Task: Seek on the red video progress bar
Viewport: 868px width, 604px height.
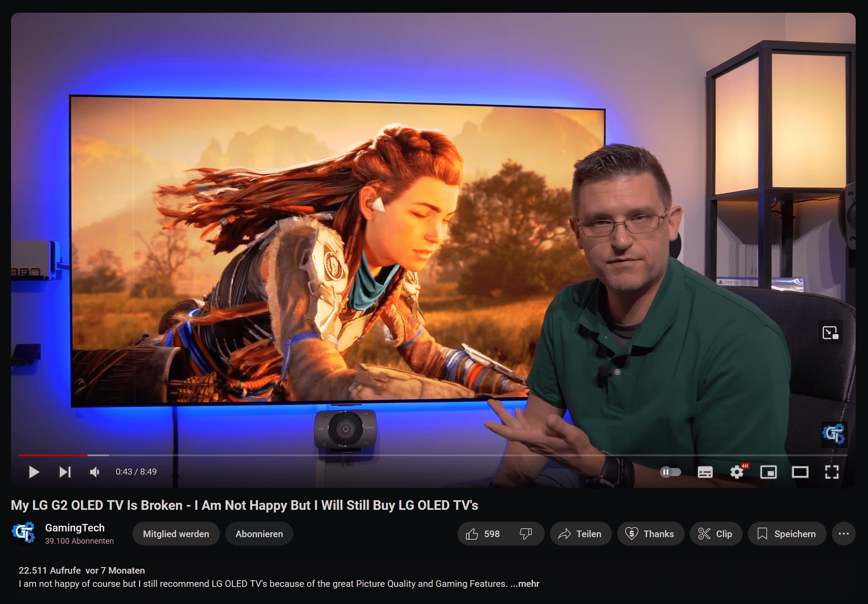Action: 433,455
